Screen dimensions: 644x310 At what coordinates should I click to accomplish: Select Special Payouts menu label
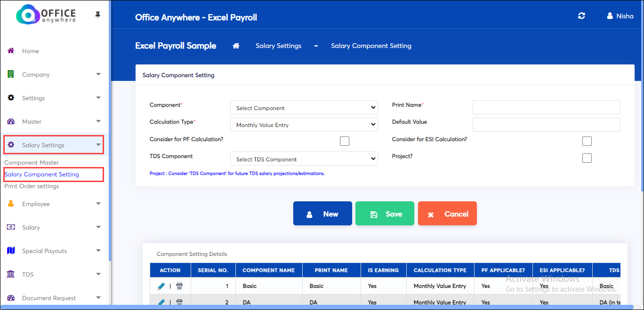pos(44,251)
